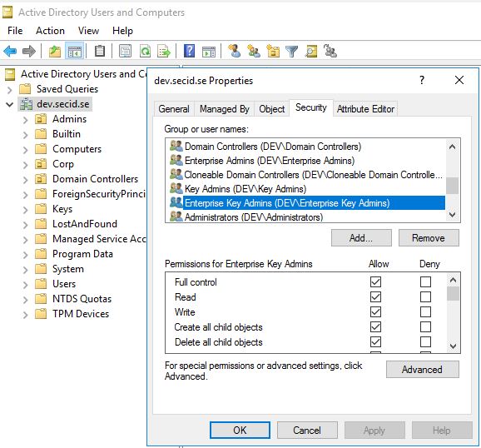Check Deny for Full control
This screenshot has width=481, height=448.
425,282
